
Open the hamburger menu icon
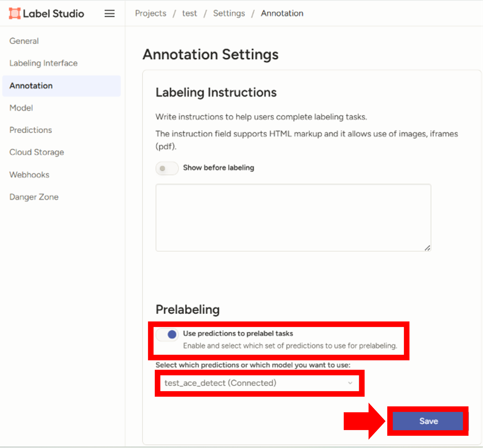click(x=109, y=13)
